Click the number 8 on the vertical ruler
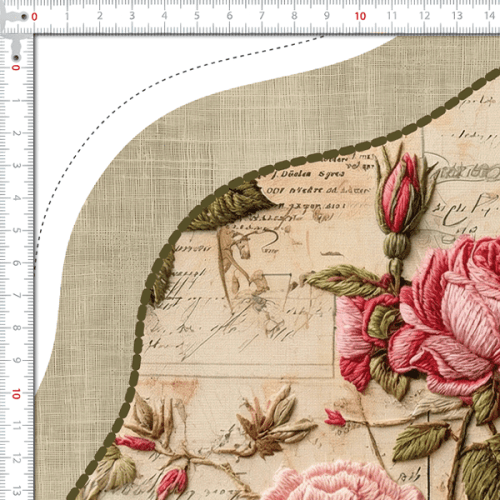 pos(16,328)
